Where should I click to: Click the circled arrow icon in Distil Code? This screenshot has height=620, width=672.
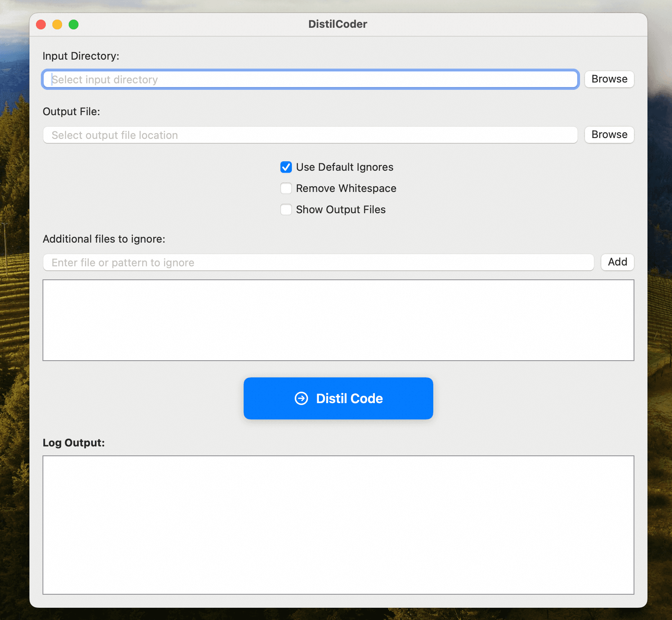(301, 398)
